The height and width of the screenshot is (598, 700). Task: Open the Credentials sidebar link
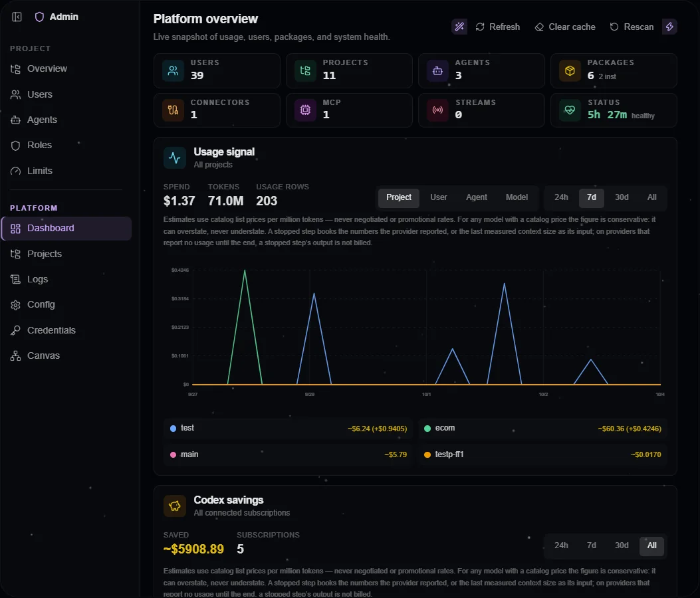click(x=66, y=330)
